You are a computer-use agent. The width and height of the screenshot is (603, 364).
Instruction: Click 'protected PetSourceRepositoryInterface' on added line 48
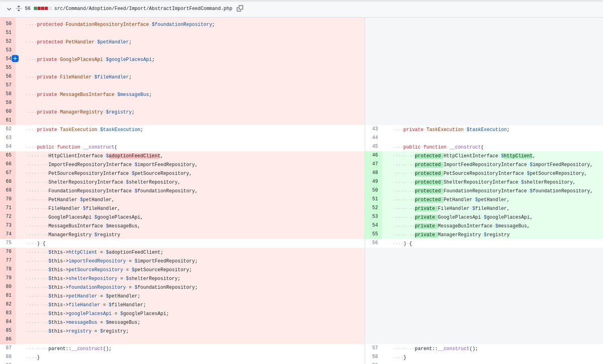pos(469,173)
